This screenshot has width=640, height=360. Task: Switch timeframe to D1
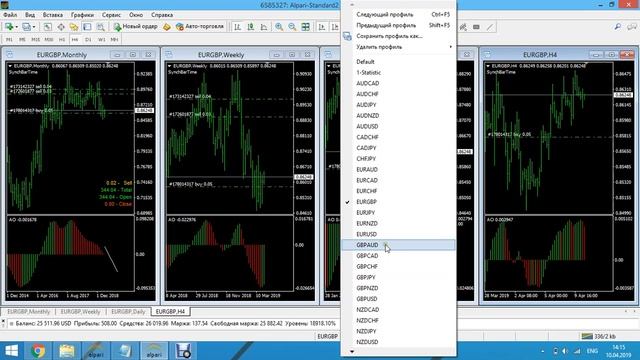pyautogui.click(x=88, y=40)
